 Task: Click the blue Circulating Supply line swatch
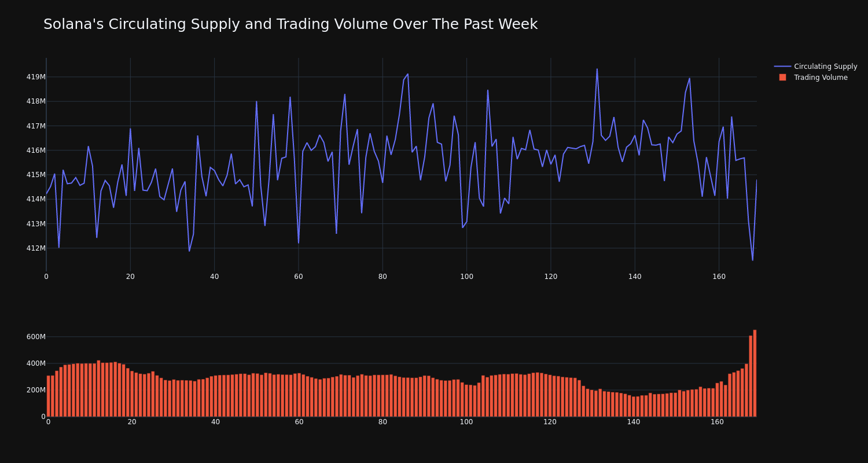click(x=782, y=67)
